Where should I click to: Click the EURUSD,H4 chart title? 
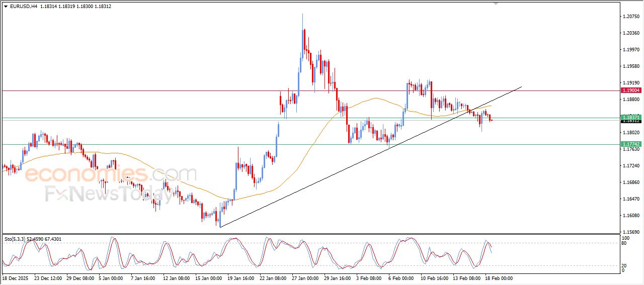coord(24,7)
